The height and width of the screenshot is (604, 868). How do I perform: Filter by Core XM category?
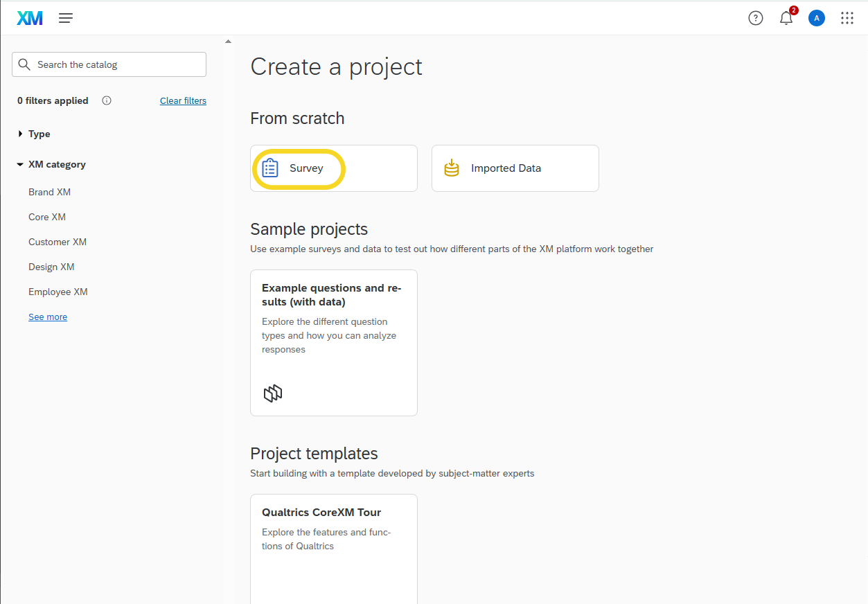(x=47, y=217)
